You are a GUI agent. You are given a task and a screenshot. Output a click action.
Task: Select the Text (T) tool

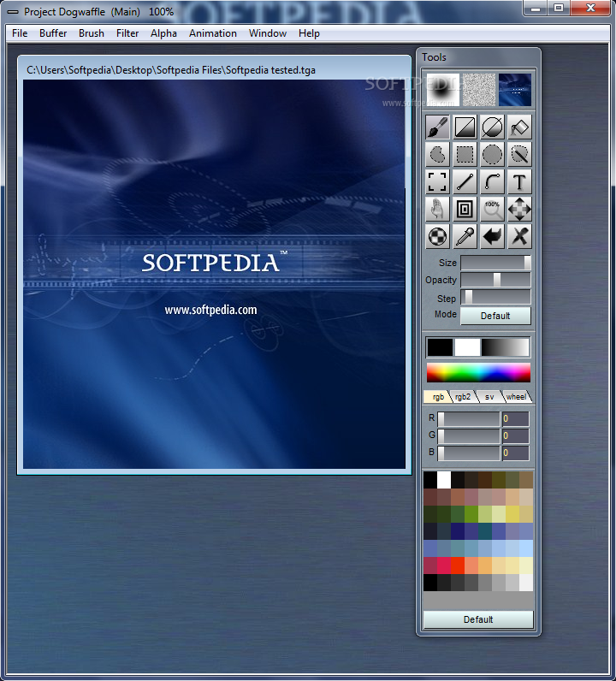coord(519,181)
